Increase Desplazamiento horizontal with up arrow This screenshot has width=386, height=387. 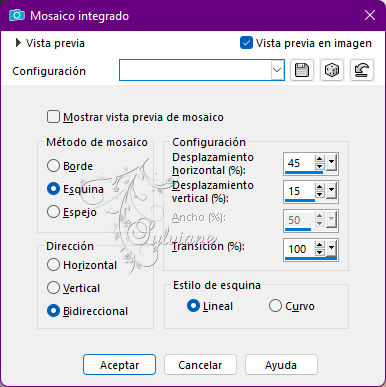coord(319,159)
